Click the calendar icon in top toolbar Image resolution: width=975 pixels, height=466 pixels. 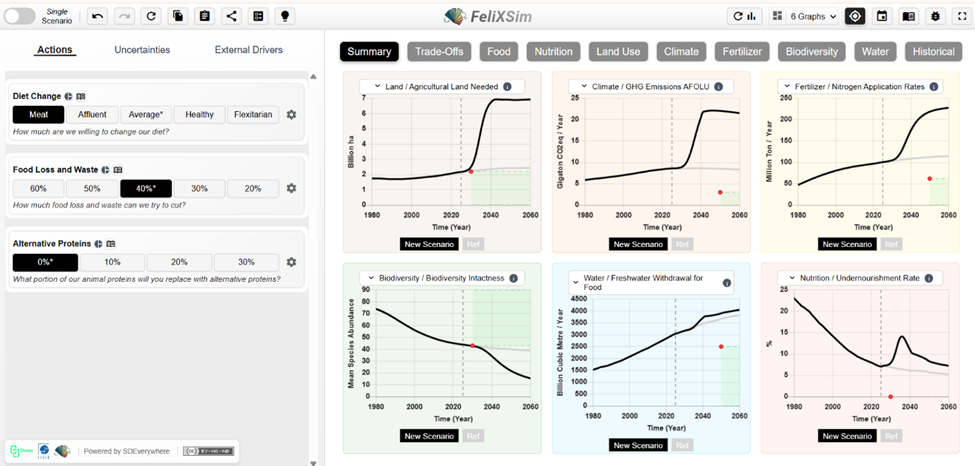[881, 16]
